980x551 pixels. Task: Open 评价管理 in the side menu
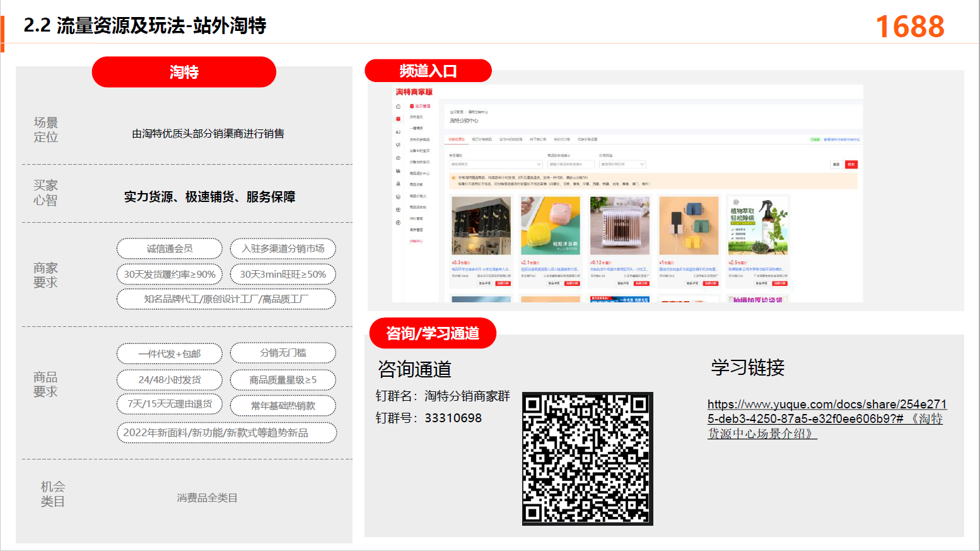416,218
